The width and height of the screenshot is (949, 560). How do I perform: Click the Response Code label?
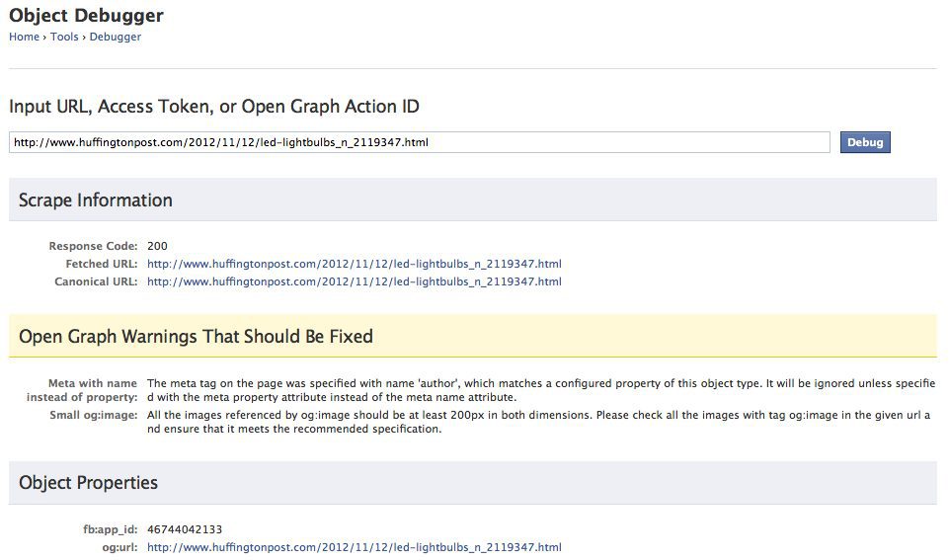pos(93,246)
